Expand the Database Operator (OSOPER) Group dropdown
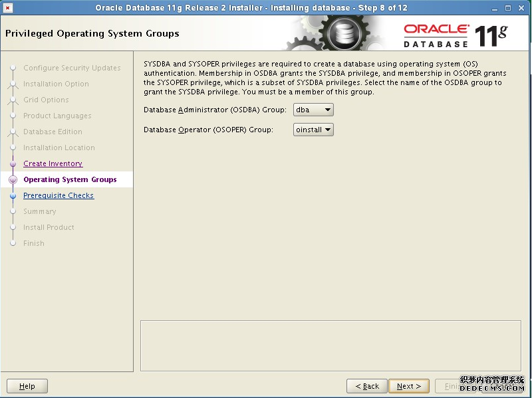532x398 pixels. click(313, 130)
